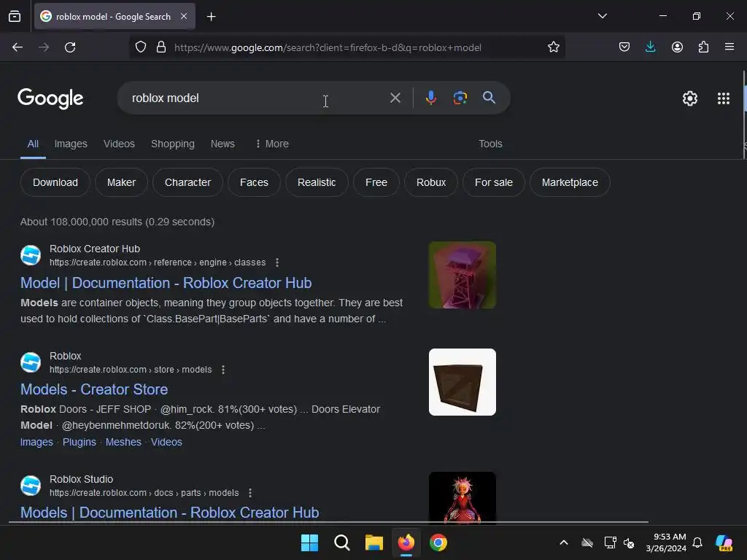
Task: Switch to the Videos tab
Action: tap(119, 144)
